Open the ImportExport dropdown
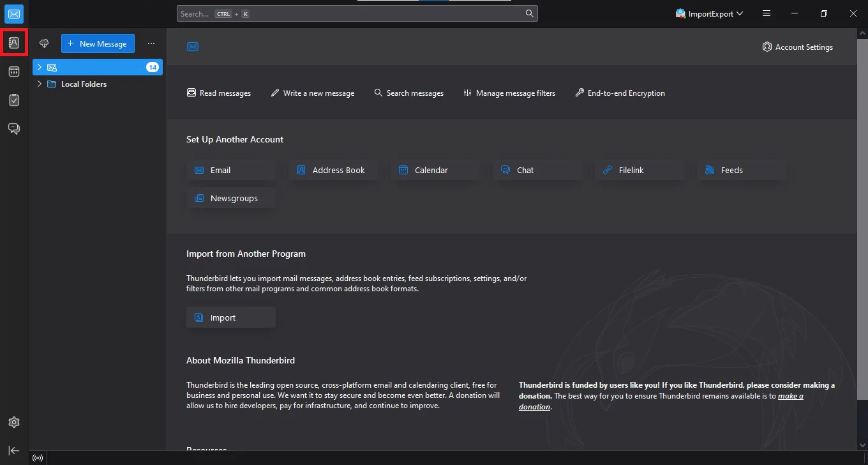868x465 pixels. click(709, 13)
